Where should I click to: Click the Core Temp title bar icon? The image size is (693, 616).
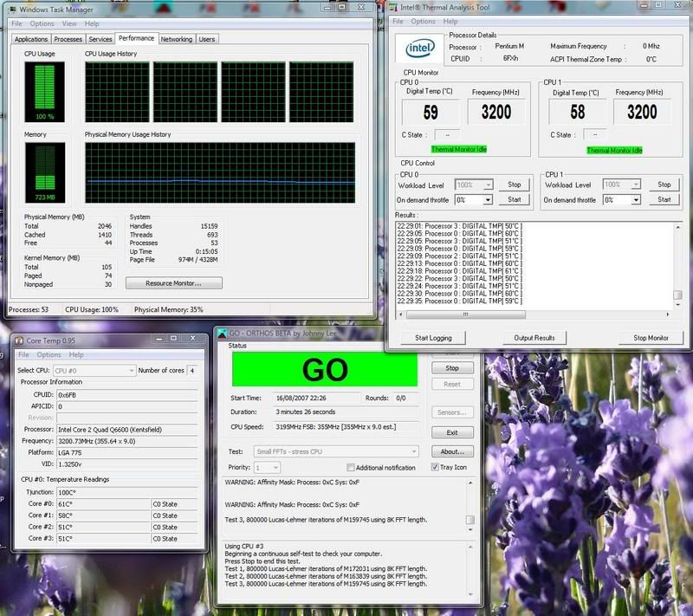(x=19, y=340)
